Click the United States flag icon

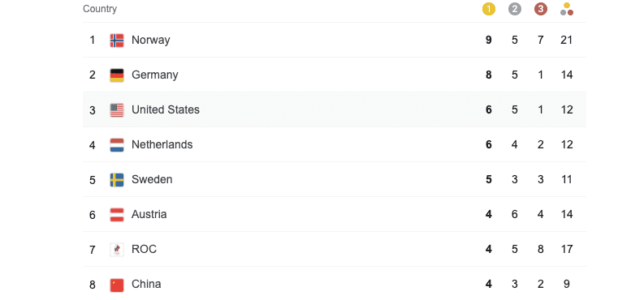(117, 109)
